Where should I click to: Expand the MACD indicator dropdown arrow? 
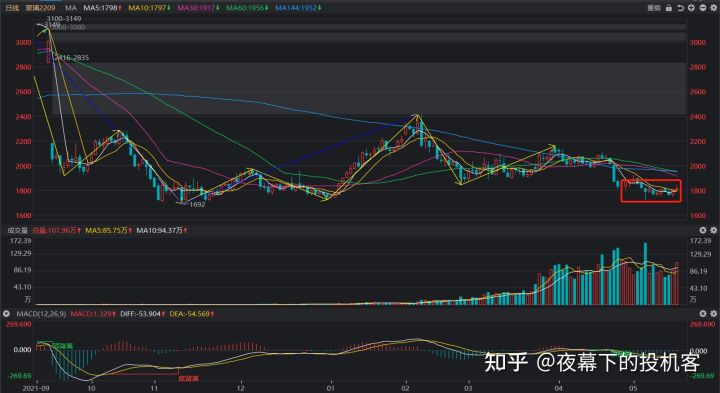(x=6, y=314)
